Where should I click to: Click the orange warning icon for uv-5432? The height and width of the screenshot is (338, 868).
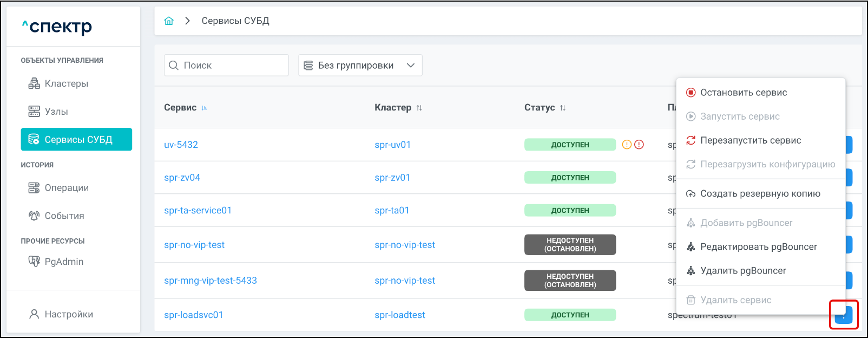627,145
